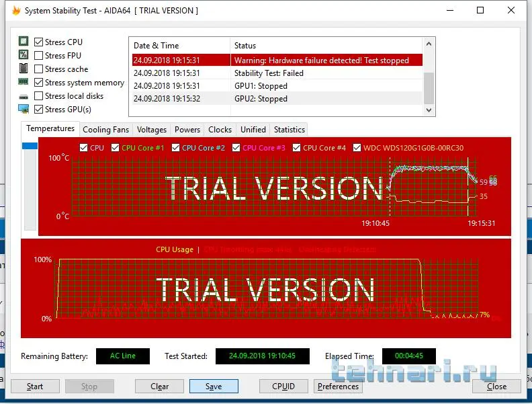Click the Clear button

pyautogui.click(x=159, y=387)
